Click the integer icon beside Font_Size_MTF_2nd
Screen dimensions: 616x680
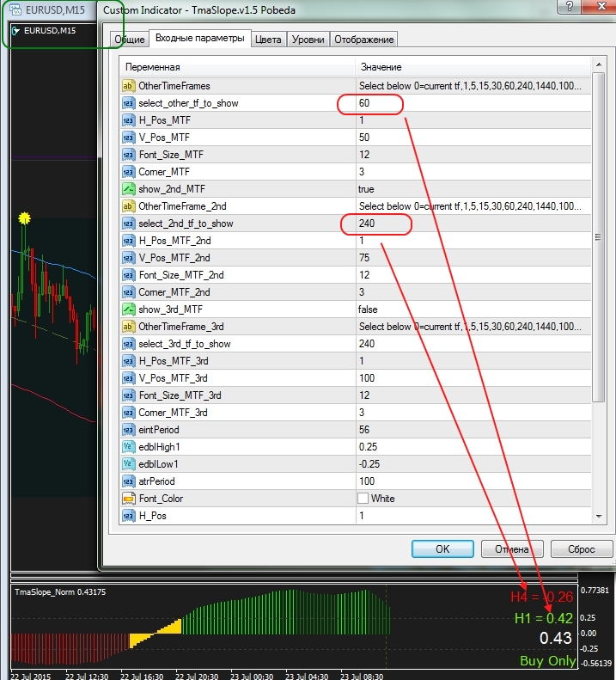pyautogui.click(x=128, y=275)
